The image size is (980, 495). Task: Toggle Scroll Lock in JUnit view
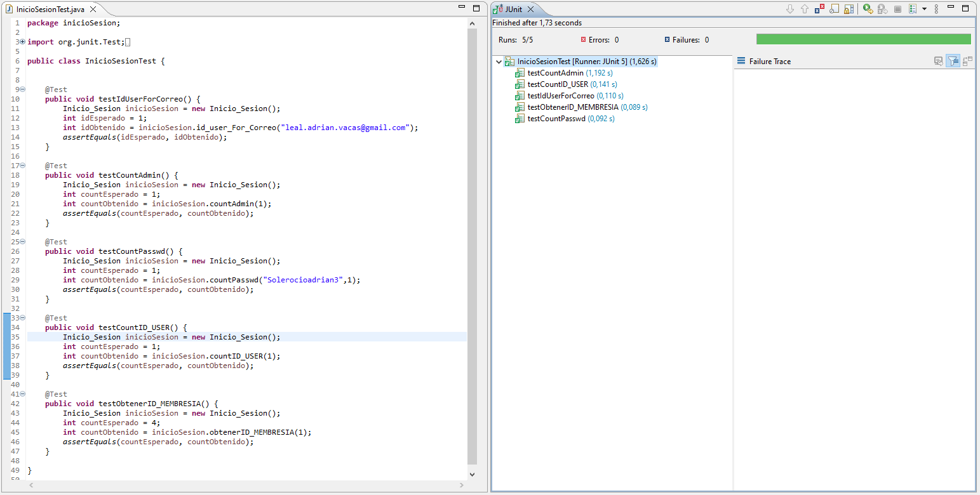pos(849,9)
